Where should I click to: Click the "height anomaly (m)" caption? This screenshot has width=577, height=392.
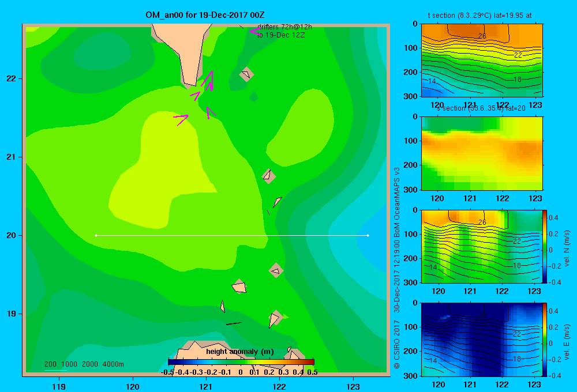(x=240, y=352)
